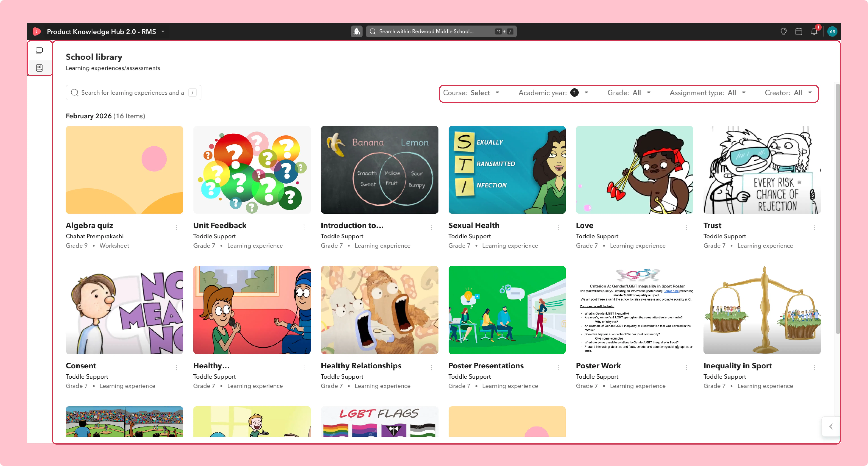Expand the side panel chevron arrow
Screen dimensions: 868x466
click(x=831, y=427)
